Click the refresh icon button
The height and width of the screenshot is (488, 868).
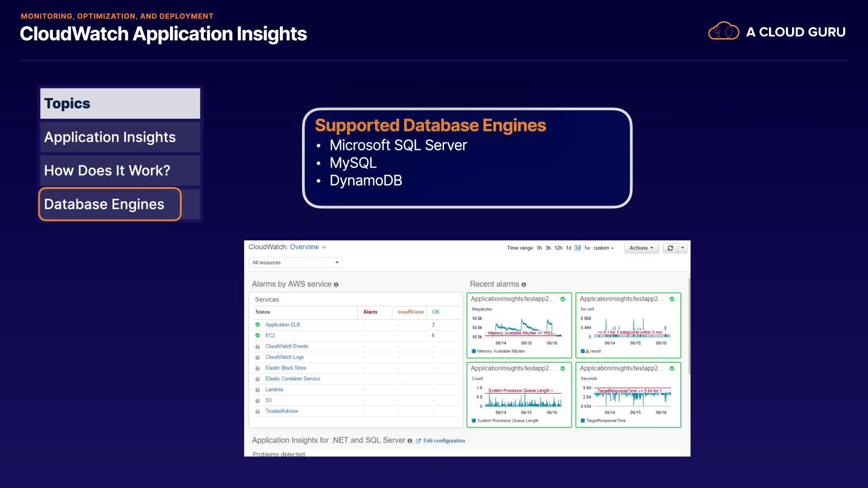pos(670,248)
